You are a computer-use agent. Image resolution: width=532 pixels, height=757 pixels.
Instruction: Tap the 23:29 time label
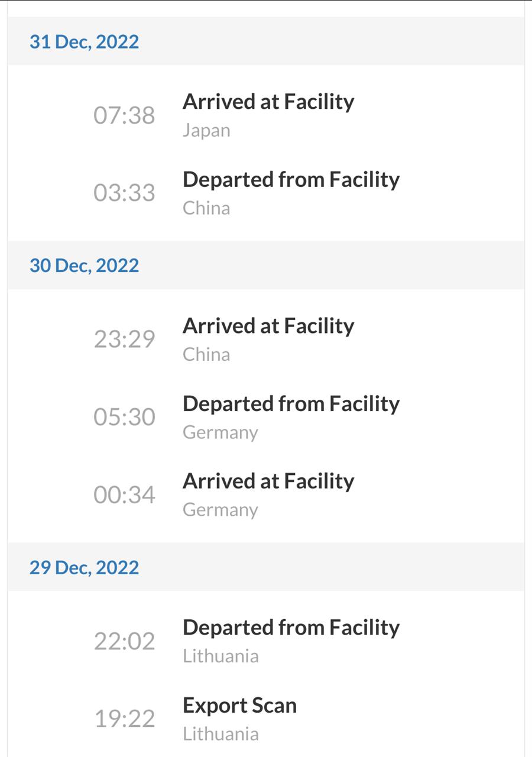[124, 339]
